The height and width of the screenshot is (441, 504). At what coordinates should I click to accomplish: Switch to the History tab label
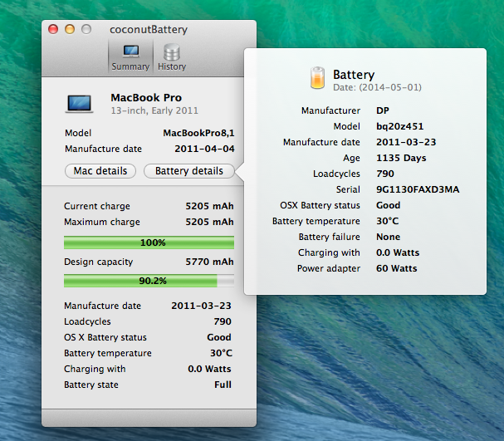172,66
